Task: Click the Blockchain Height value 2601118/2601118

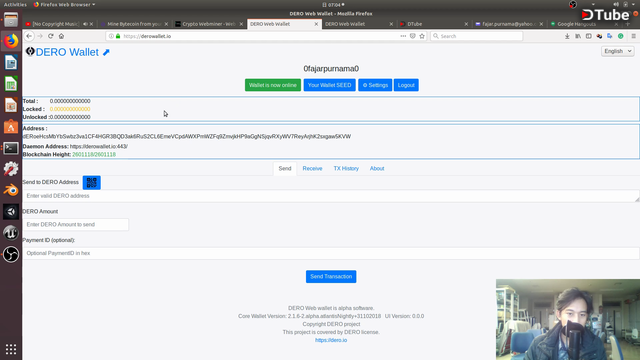Action: click(94, 154)
